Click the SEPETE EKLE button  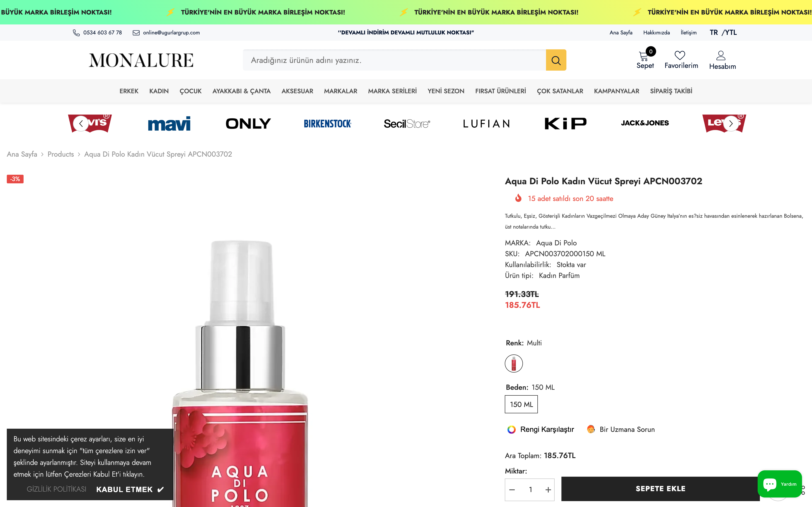[x=660, y=489]
